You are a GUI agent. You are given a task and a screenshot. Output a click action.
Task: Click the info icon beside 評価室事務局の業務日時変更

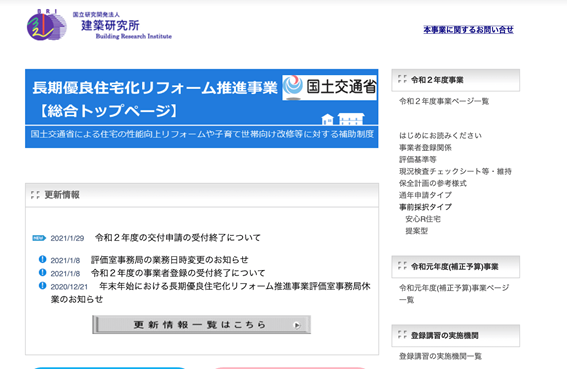[42, 259]
